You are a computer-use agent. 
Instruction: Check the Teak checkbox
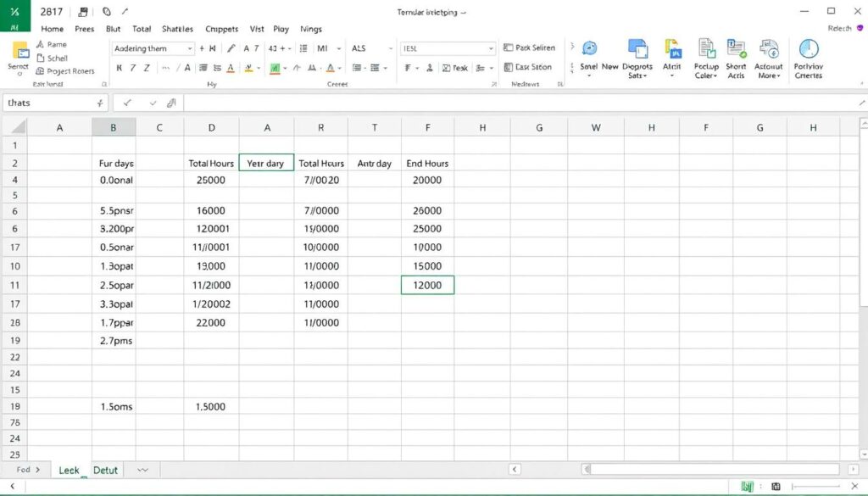pyautogui.click(x=446, y=68)
